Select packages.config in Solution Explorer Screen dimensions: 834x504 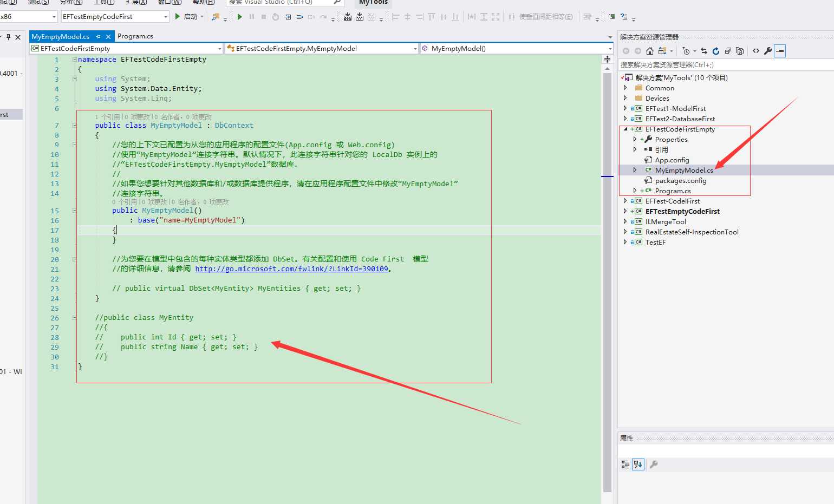click(681, 180)
